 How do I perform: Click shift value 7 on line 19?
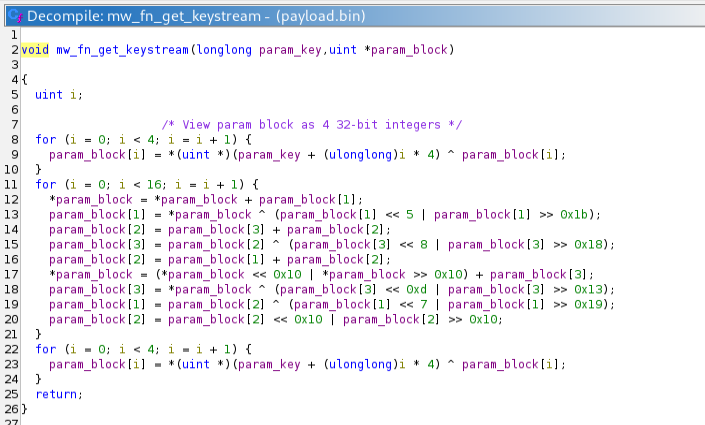click(424, 304)
